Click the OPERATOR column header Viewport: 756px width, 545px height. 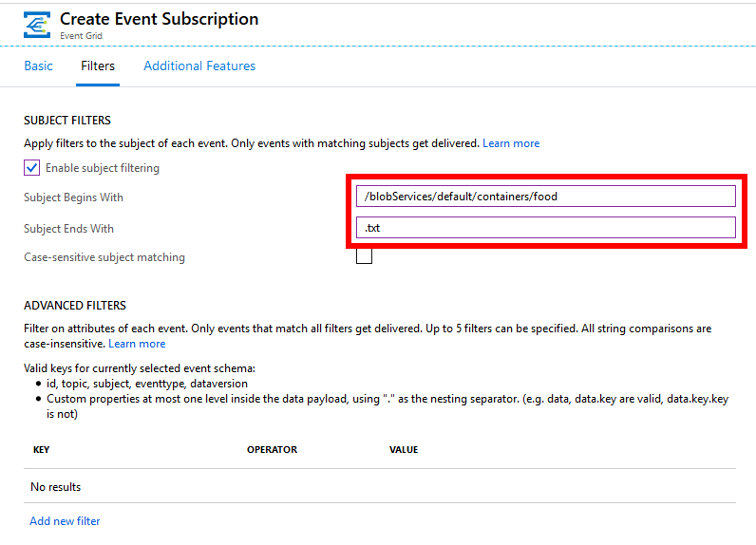click(272, 450)
